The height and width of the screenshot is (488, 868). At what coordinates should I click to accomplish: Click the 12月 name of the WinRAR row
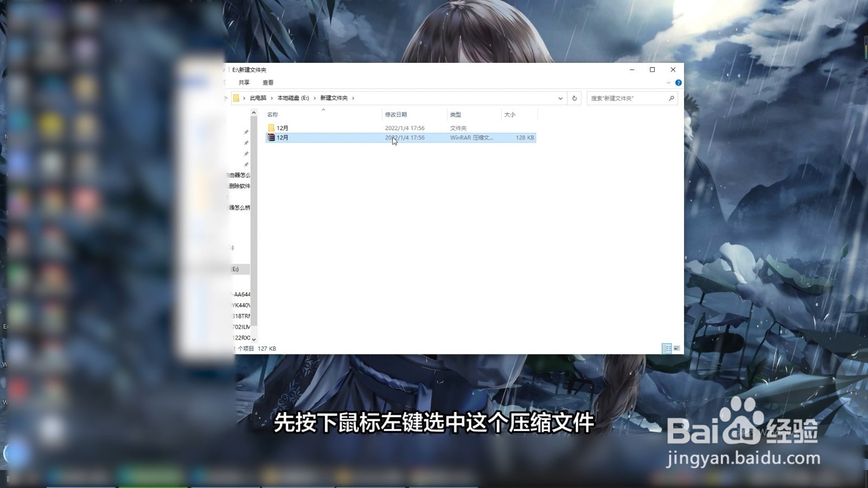pos(283,138)
